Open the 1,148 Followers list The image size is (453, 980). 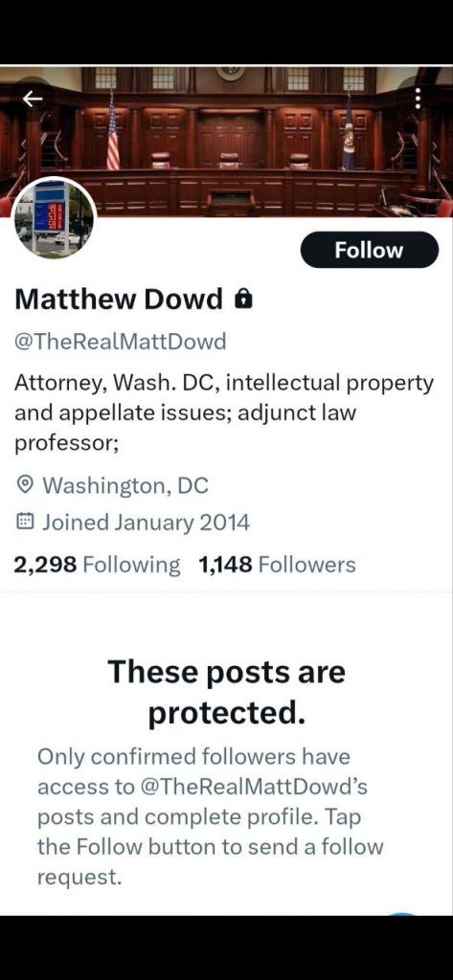[277, 565]
